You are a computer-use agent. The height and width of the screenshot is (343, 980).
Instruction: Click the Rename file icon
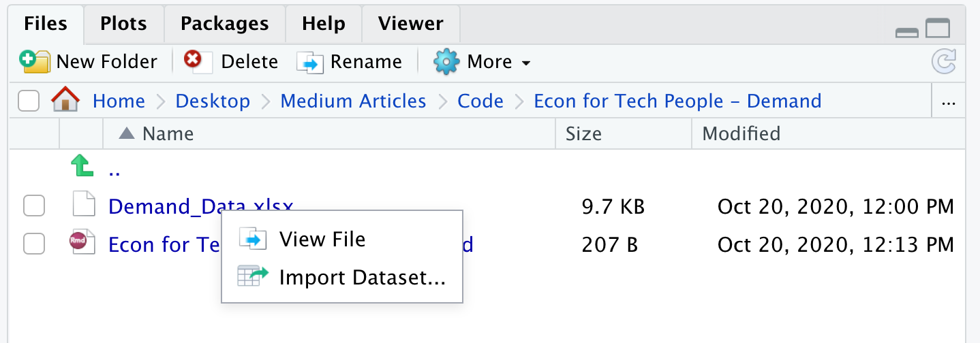point(309,63)
